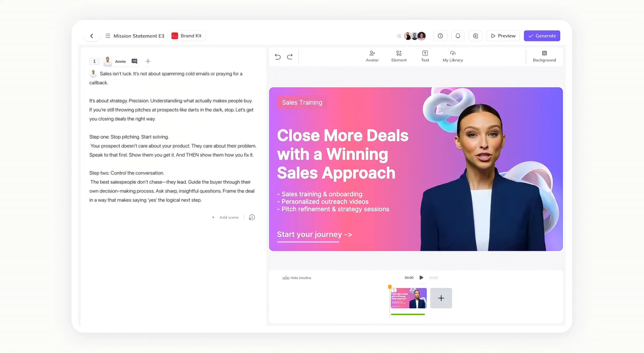Screen dimensions: 644x353
Task: Open the comments icon in header
Action: (x=475, y=36)
